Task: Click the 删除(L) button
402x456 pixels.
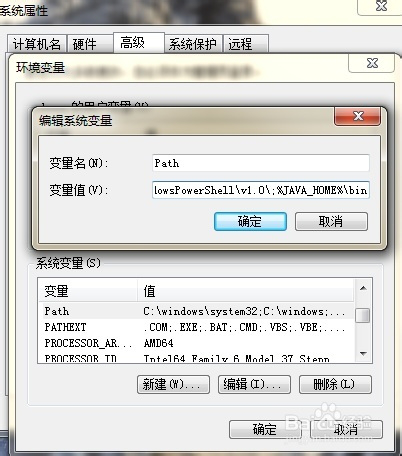Action: [335, 384]
